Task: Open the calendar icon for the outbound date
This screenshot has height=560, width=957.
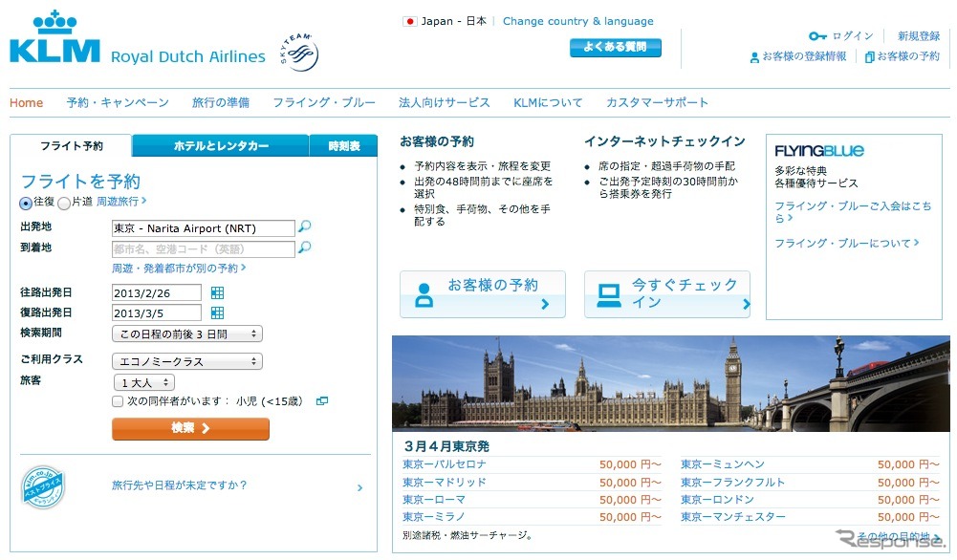Action: click(x=218, y=291)
